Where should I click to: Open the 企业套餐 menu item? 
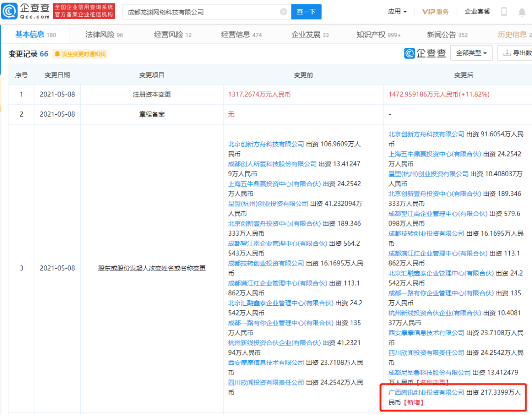(477, 12)
